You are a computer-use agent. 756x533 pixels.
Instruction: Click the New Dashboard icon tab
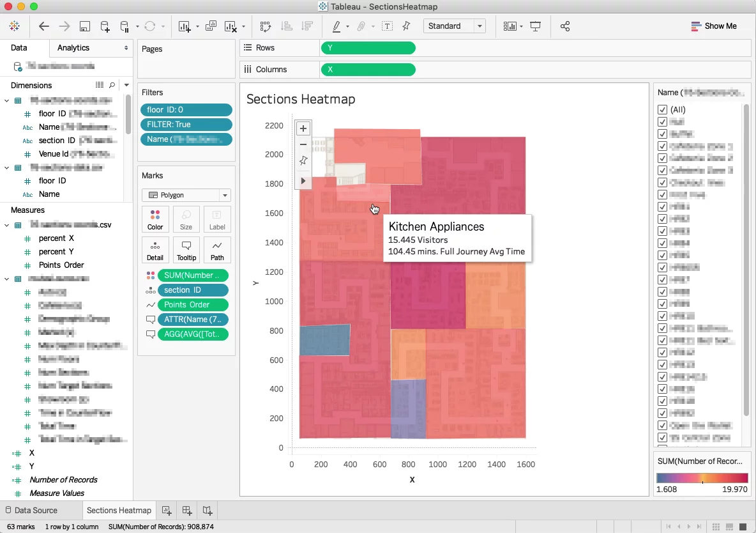click(187, 510)
